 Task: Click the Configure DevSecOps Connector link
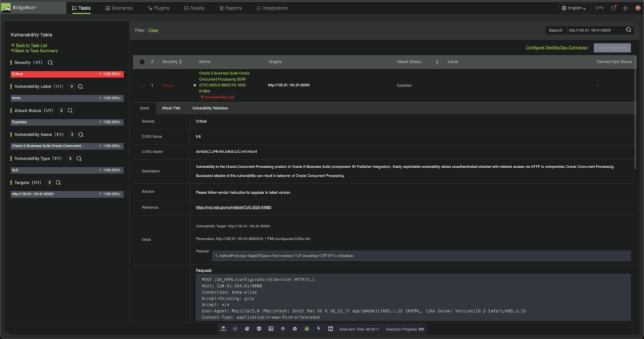tap(556, 47)
